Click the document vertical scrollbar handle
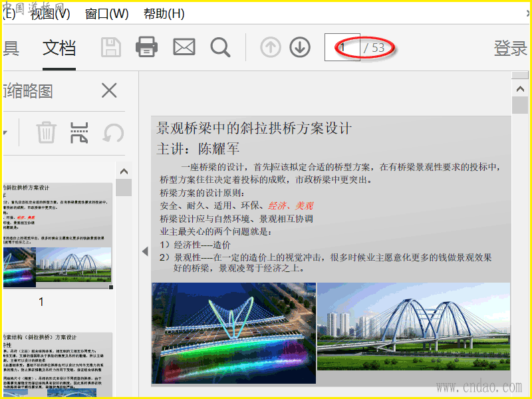The width and height of the screenshot is (532, 399). pyautogui.click(x=520, y=105)
